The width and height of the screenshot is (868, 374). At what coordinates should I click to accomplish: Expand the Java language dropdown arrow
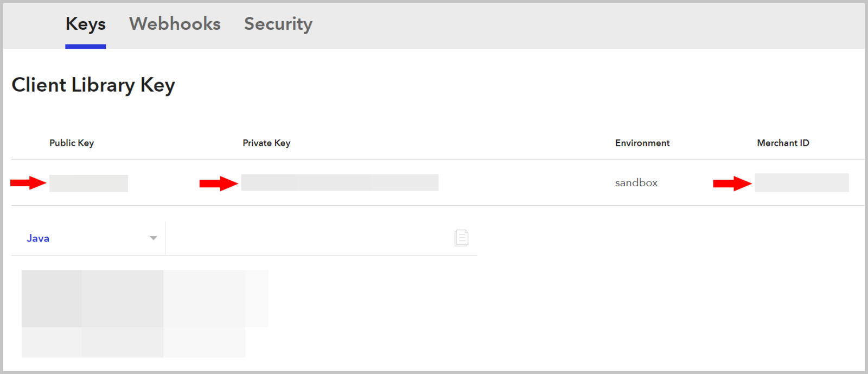(154, 238)
